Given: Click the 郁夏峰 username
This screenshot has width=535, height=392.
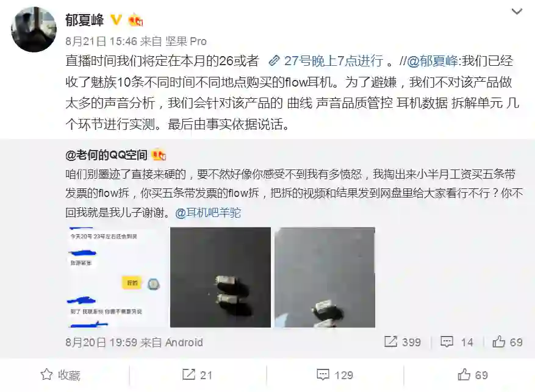Looking at the screenshot, I should [x=85, y=20].
